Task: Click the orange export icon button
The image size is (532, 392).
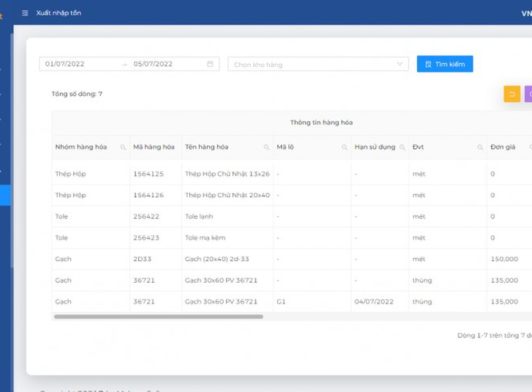Action: click(x=512, y=94)
